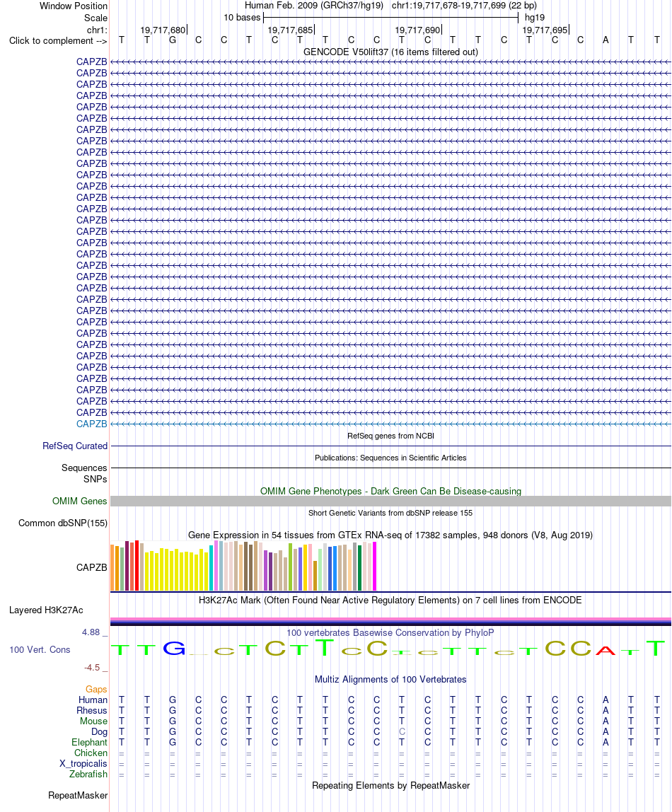Select the 'Chicken' alignment row label

point(91,753)
